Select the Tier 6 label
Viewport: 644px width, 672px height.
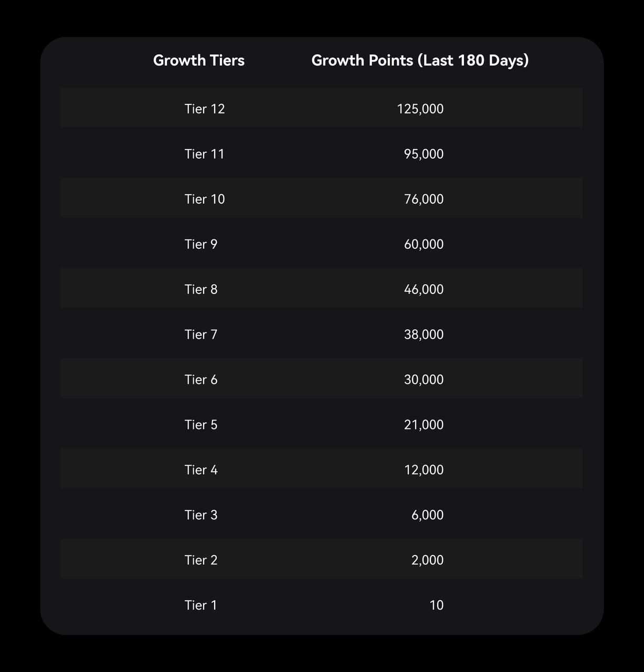200,380
